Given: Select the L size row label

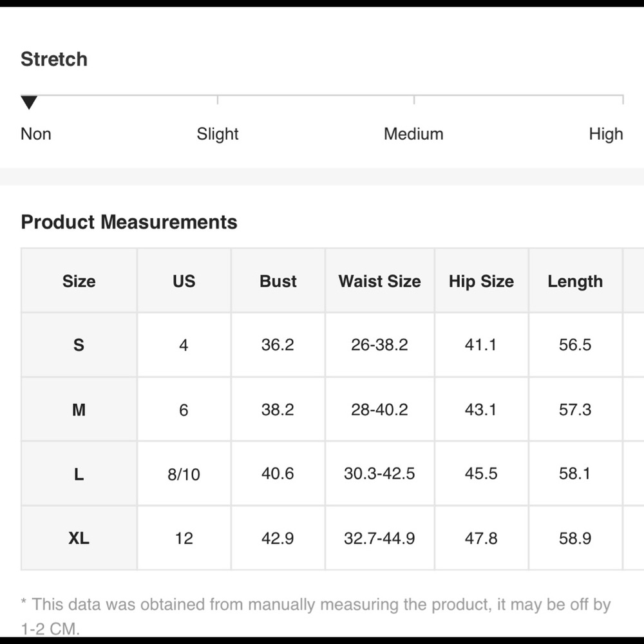Looking at the screenshot, I should 79,473.
